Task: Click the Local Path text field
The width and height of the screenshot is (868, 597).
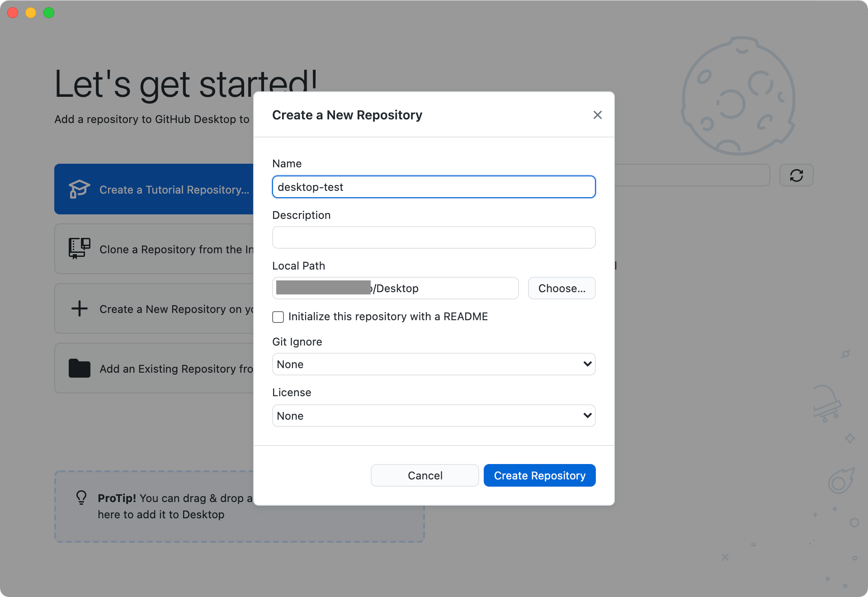Action: click(395, 288)
